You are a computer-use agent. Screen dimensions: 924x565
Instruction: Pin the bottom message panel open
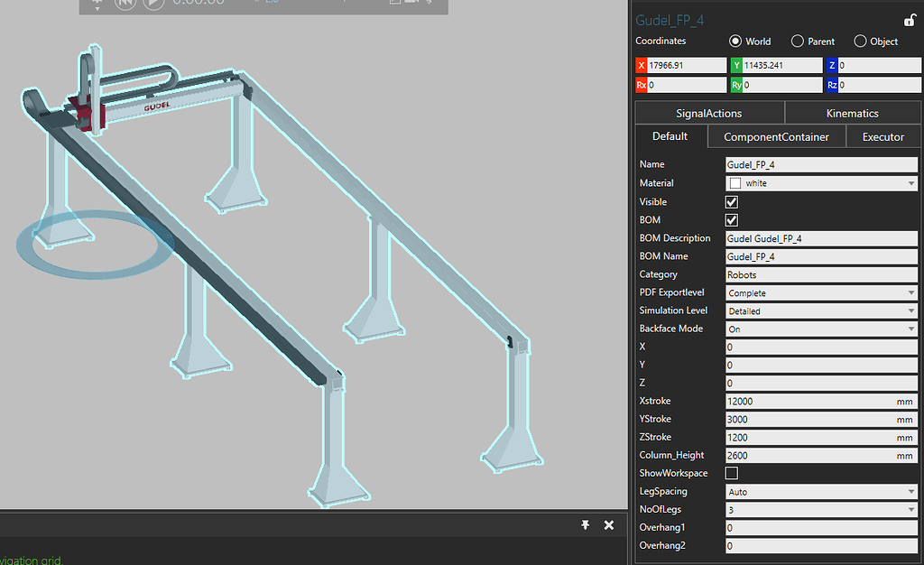(585, 524)
